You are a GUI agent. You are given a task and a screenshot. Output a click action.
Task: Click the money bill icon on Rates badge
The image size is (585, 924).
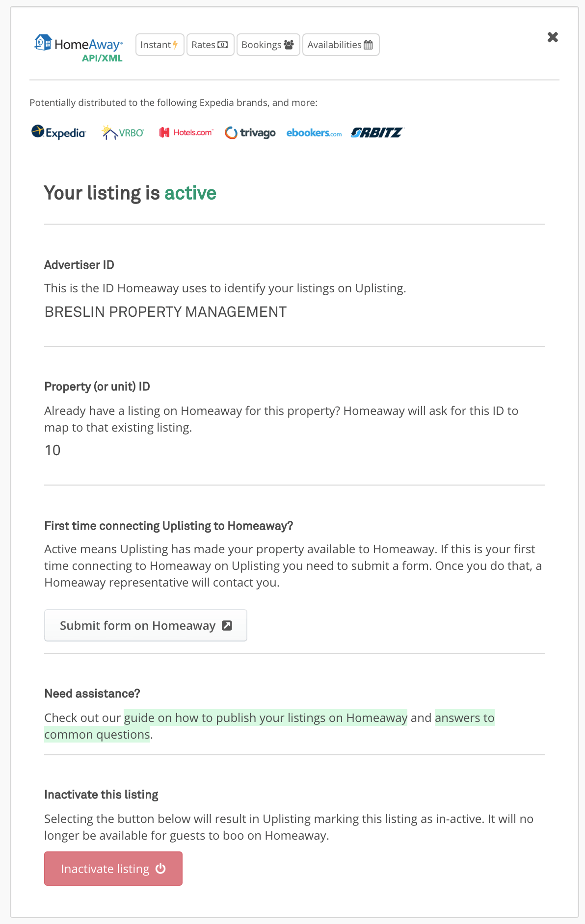tap(222, 45)
